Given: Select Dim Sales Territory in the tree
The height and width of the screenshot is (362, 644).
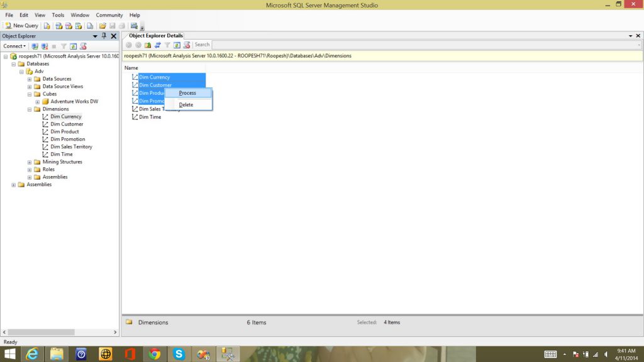Looking at the screenshot, I should coord(71,147).
